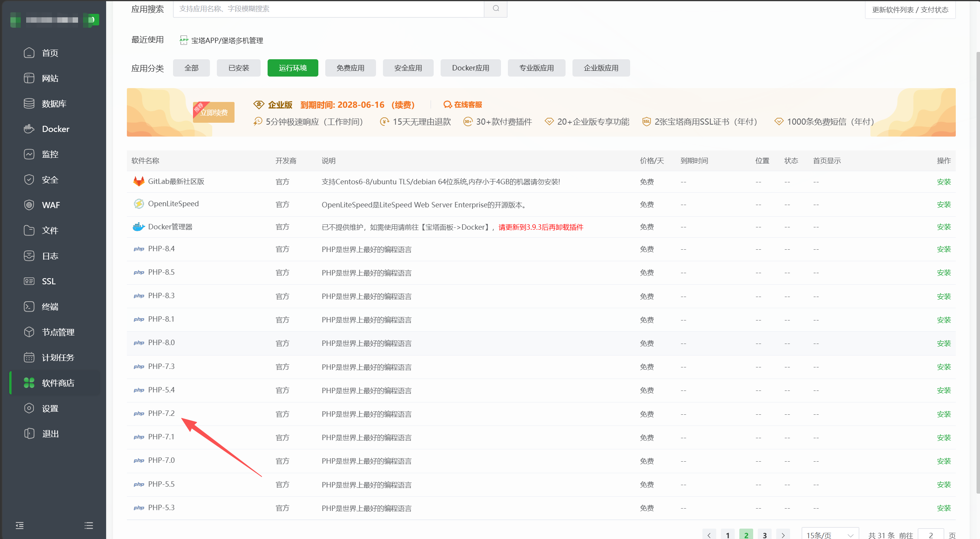Go to pagination page 1
980x539 pixels.
728,535
